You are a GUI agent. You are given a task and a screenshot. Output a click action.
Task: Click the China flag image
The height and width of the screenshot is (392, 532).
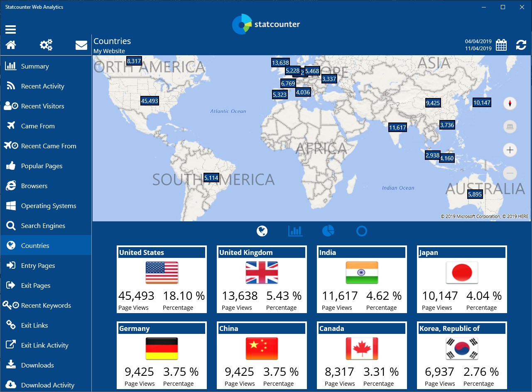click(262, 348)
